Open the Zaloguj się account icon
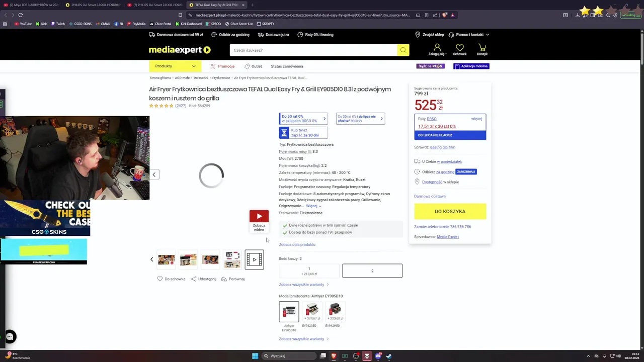 coord(437,49)
